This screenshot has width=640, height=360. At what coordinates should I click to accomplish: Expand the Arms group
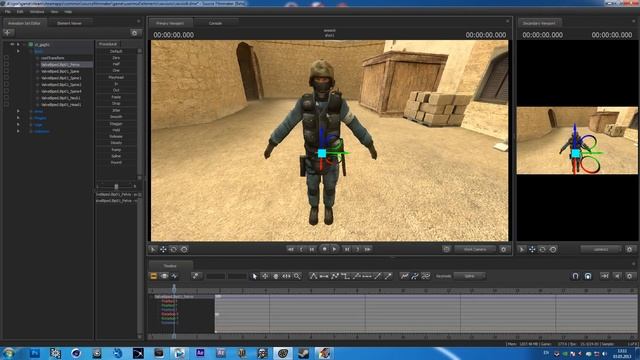18,111
